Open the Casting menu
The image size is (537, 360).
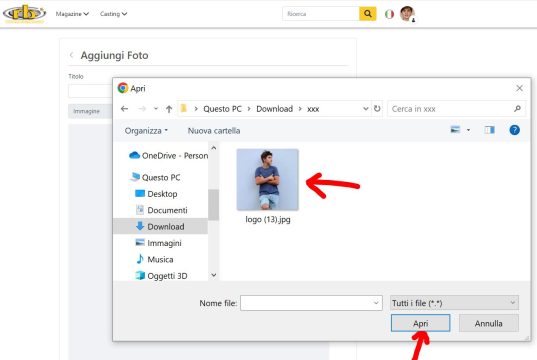coord(113,14)
